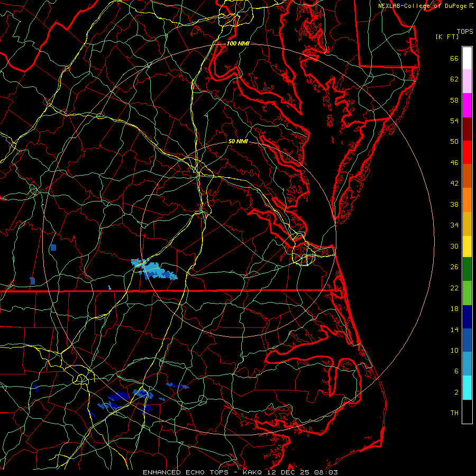
Task: Click the white 66 kft legend swatch
Action: pos(467,58)
